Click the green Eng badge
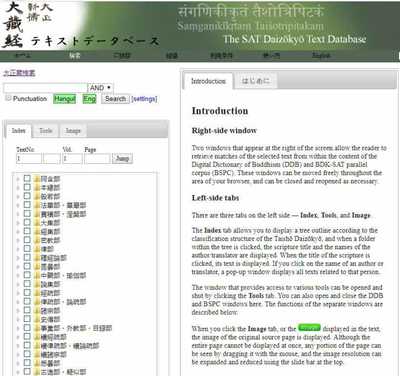The width and height of the screenshot is (400, 376). [89, 99]
